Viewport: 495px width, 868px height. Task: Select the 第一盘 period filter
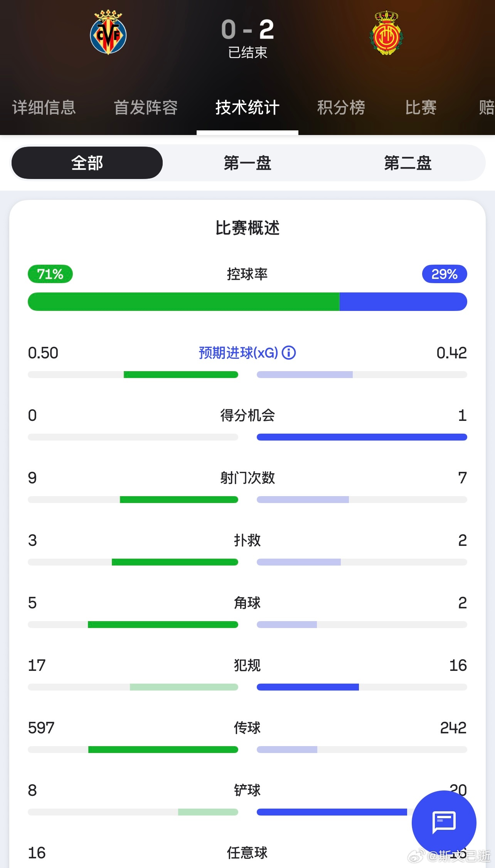[247, 163]
